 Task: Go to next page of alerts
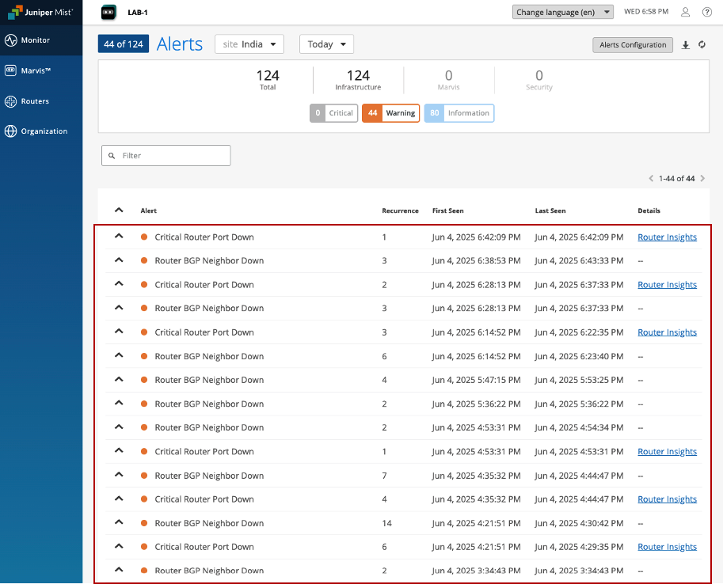tap(702, 179)
